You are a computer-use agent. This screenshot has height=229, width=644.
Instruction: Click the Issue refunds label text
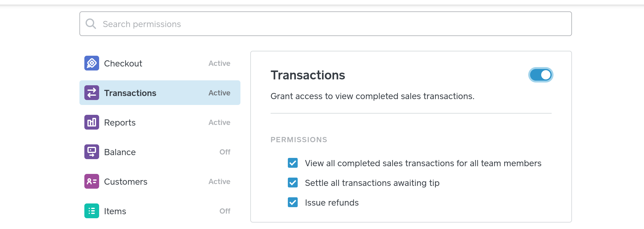click(332, 203)
